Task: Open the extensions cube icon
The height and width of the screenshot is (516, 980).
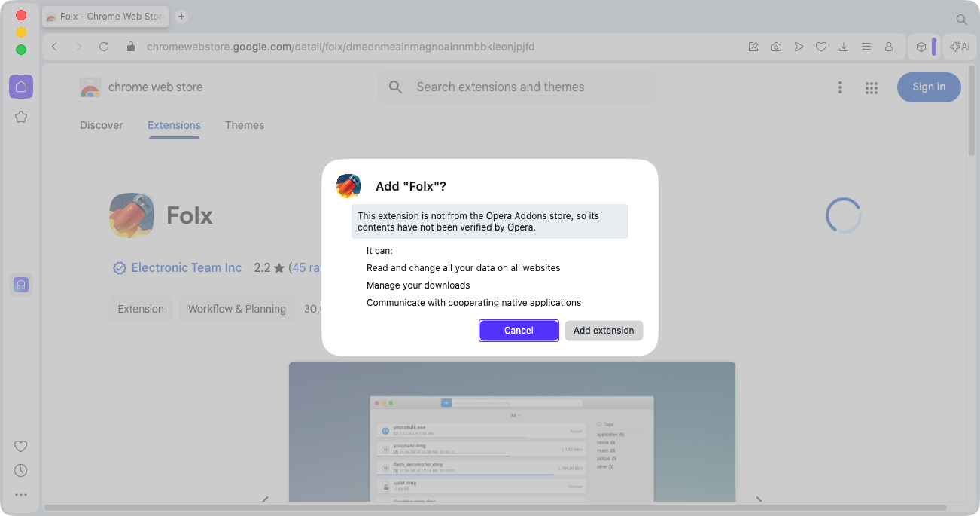Action: click(x=921, y=47)
